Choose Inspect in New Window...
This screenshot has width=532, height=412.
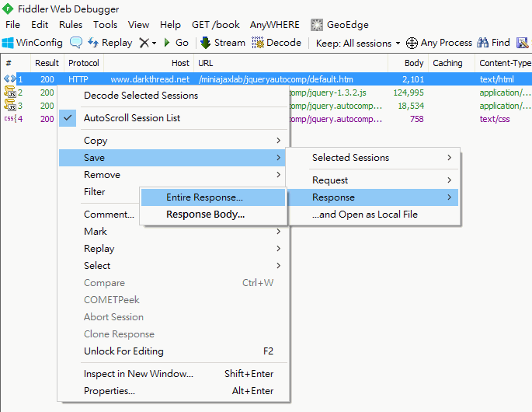coord(173,374)
